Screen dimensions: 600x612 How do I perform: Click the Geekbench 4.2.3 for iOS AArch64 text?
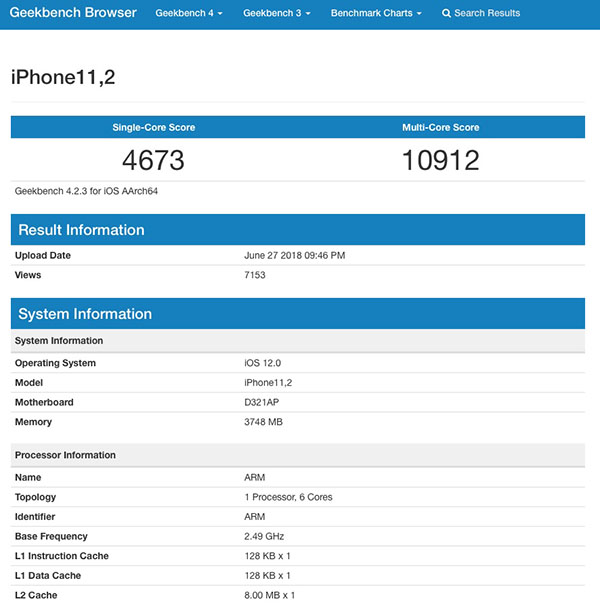click(x=86, y=191)
